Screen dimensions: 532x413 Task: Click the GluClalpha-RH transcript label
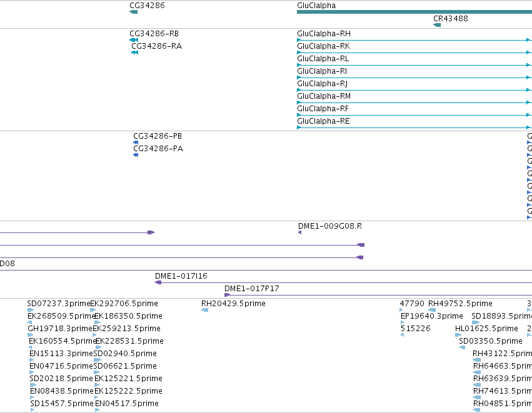coord(324,34)
